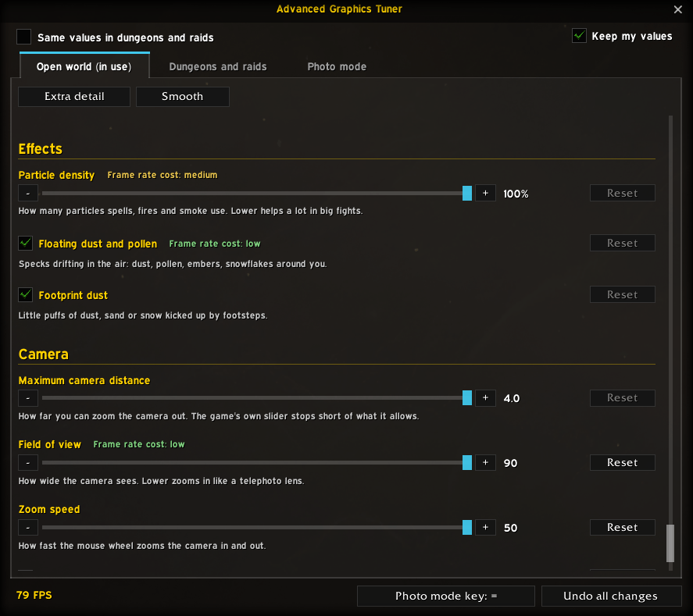Switch to the Dungeons and raids tab
The width and height of the screenshot is (693, 616).
(218, 66)
